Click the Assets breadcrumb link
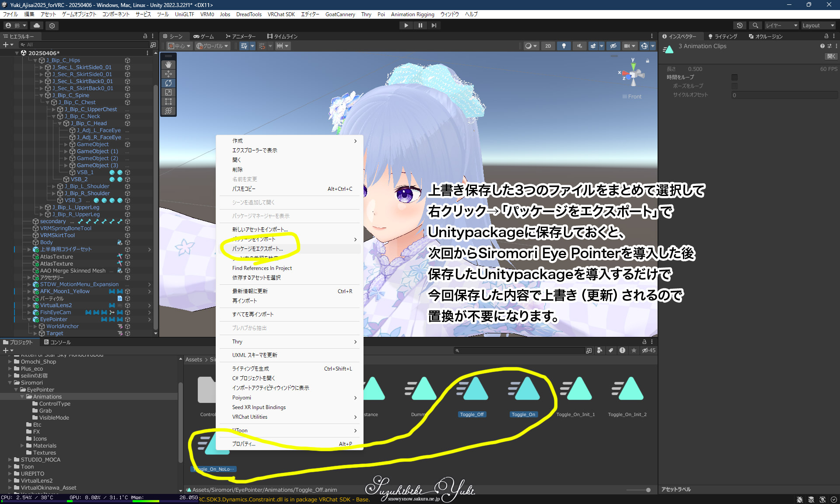This screenshot has height=504, width=840. tap(193, 360)
